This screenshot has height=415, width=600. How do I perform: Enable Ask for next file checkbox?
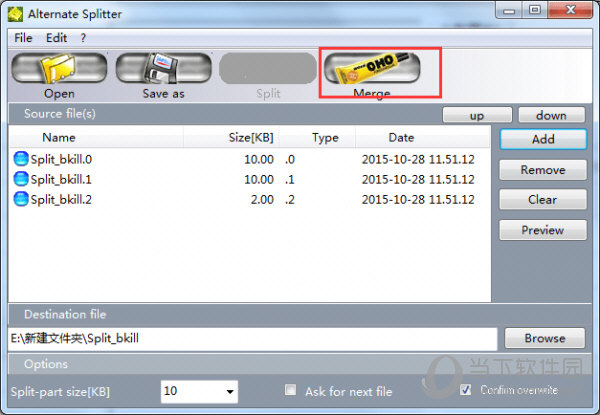pos(290,390)
